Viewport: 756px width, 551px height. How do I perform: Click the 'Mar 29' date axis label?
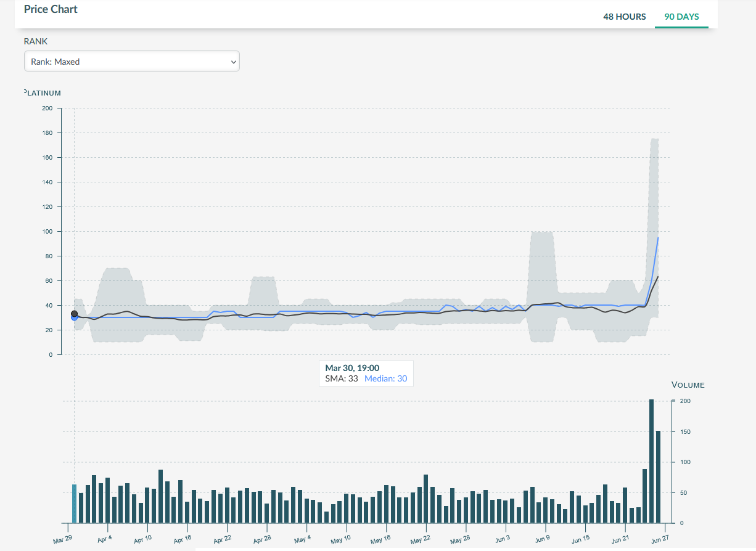[x=62, y=541]
